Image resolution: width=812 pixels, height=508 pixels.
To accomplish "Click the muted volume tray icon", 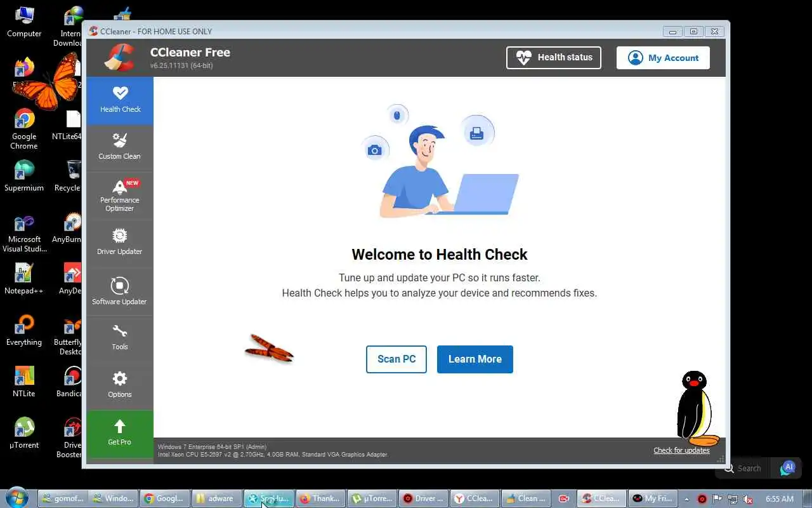I will coord(749,499).
